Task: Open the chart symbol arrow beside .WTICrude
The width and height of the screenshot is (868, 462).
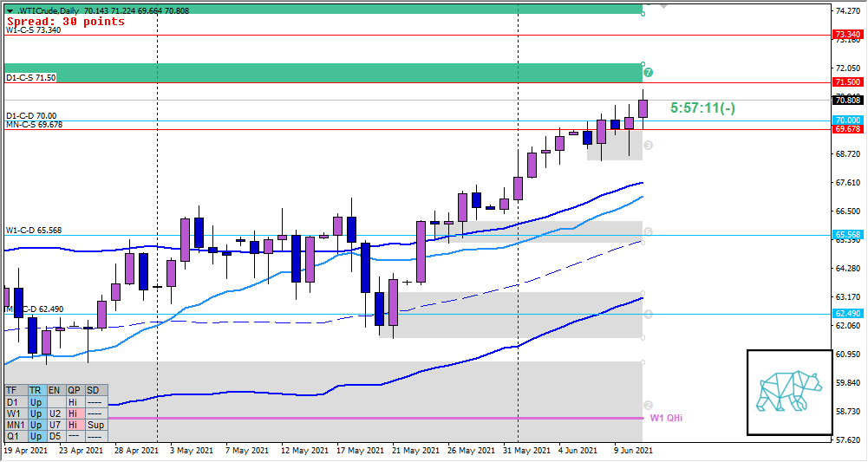Action: point(9,10)
